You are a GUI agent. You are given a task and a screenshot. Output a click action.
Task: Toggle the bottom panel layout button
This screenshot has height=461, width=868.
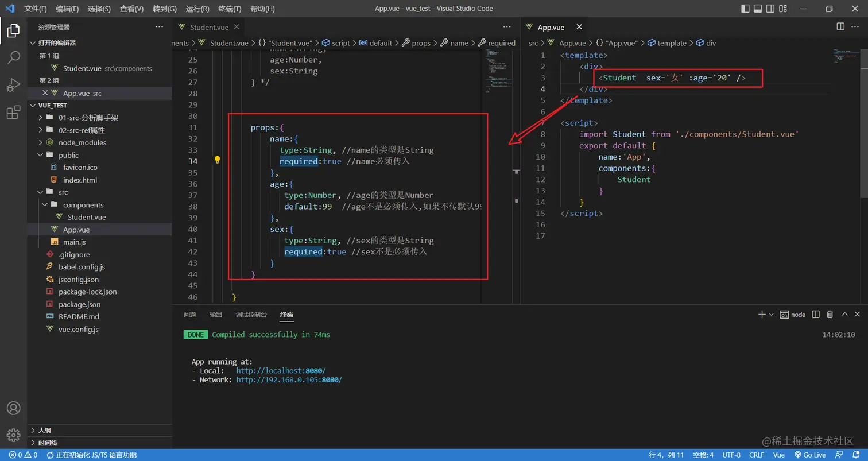pos(758,9)
